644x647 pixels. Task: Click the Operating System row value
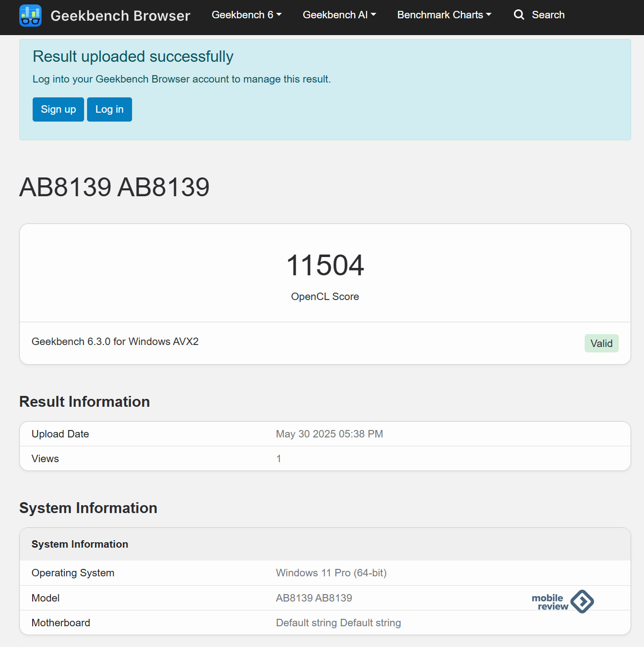(331, 573)
